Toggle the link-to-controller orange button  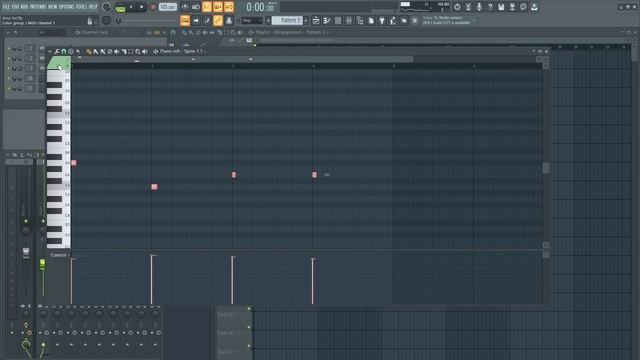(x=218, y=20)
